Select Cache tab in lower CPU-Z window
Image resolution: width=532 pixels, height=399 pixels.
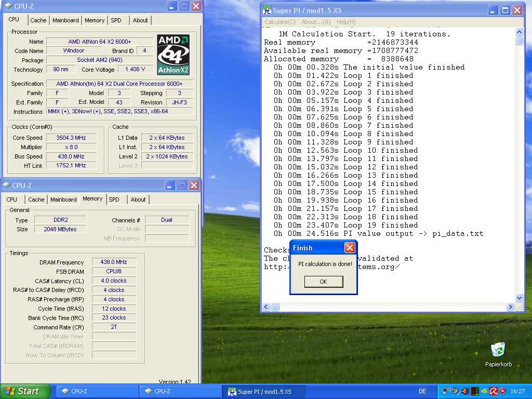tap(36, 199)
